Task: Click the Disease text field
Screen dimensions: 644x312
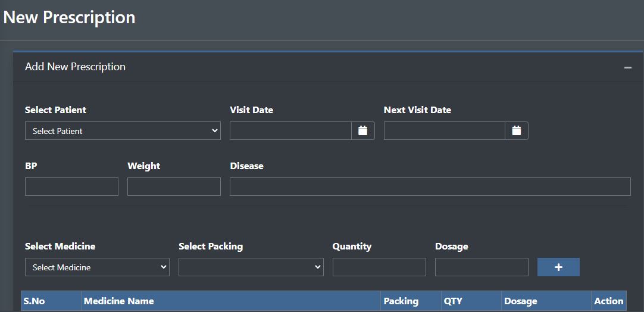Action: (x=430, y=187)
